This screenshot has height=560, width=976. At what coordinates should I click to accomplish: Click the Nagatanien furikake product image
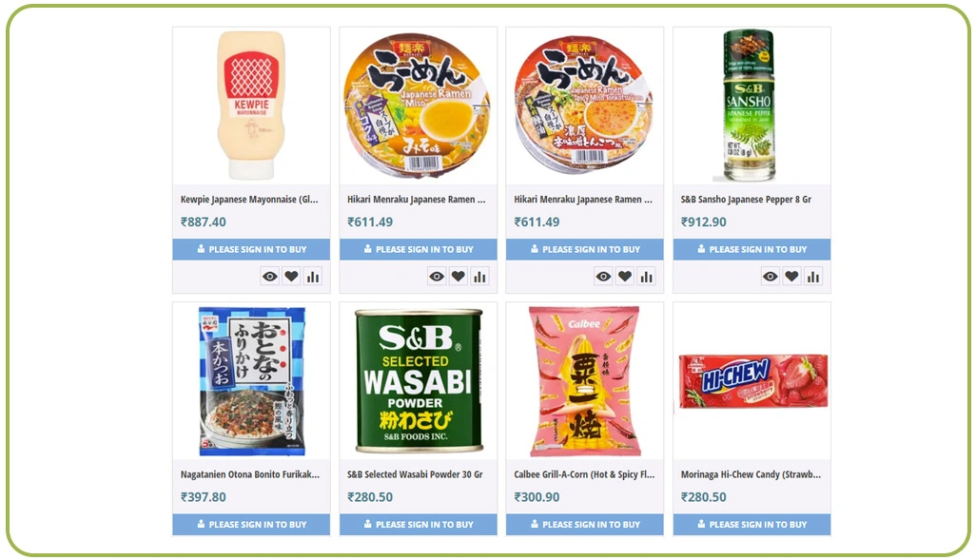[251, 381]
